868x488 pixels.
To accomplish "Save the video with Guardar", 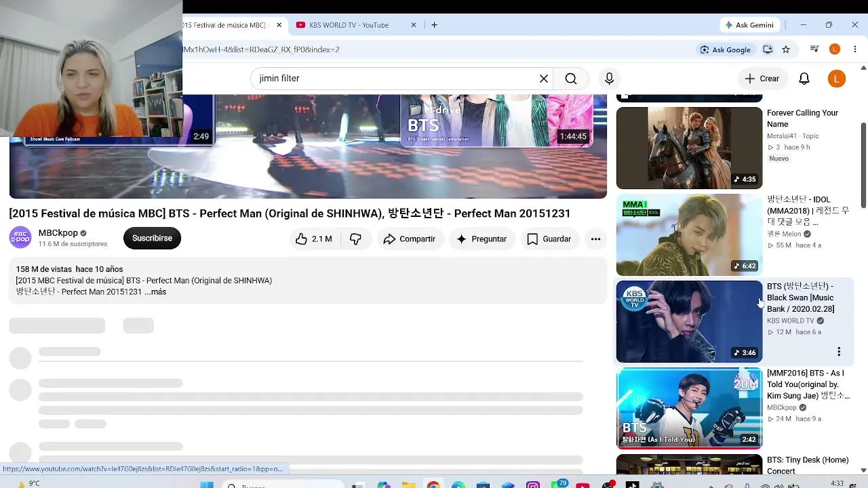I will 549,239.
